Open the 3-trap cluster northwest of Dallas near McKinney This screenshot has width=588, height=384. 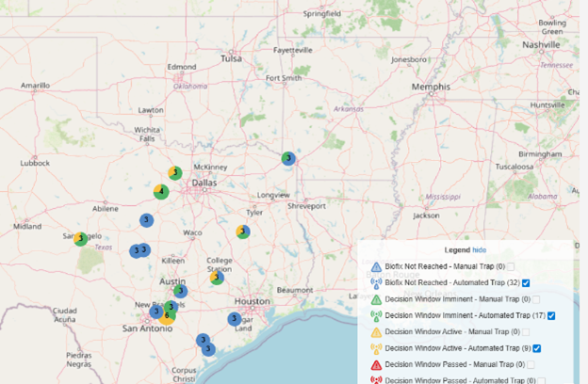pos(175,173)
